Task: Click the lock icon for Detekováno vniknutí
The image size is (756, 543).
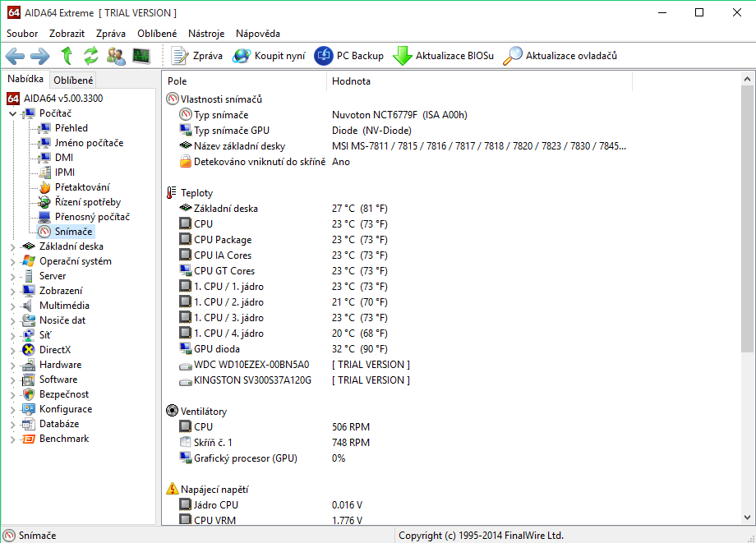Action: pos(186,161)
